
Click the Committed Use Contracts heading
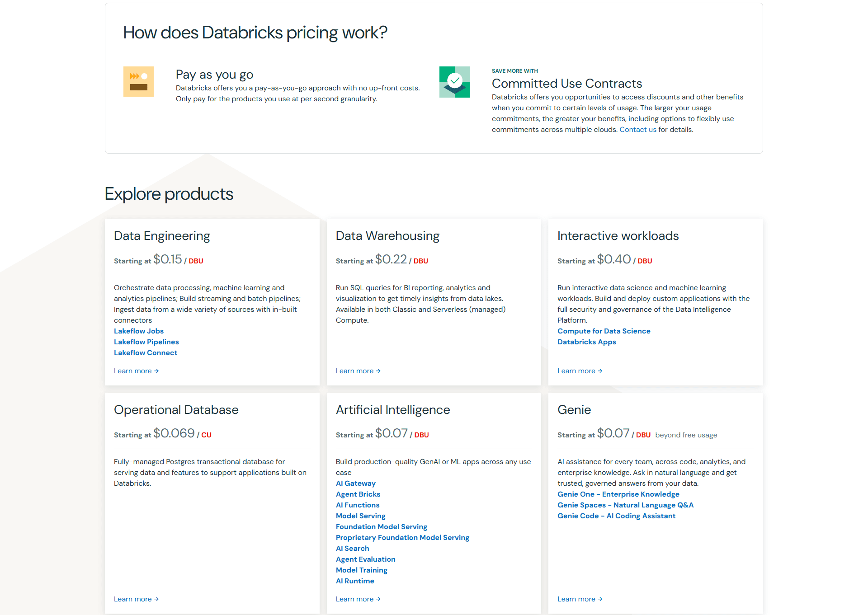(567, 84)
